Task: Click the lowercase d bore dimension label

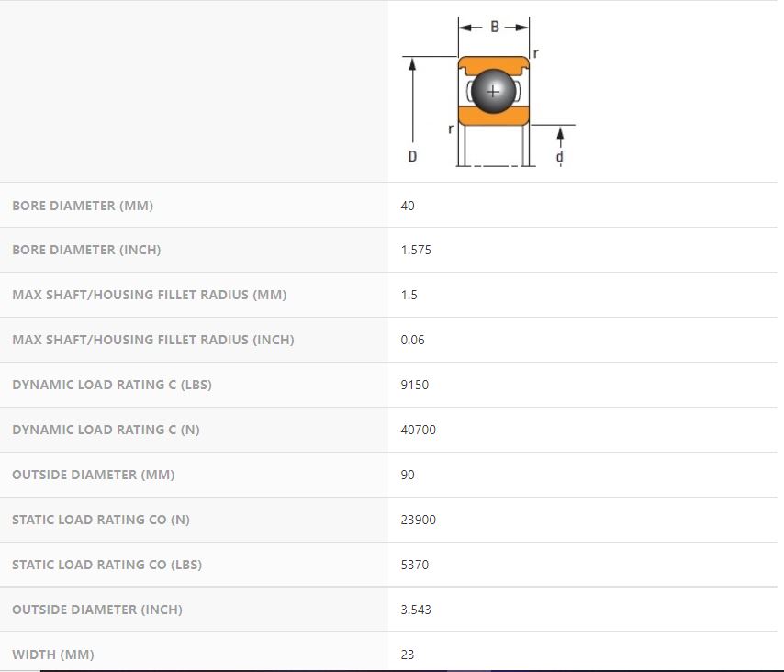Action: tap(560, 157)
